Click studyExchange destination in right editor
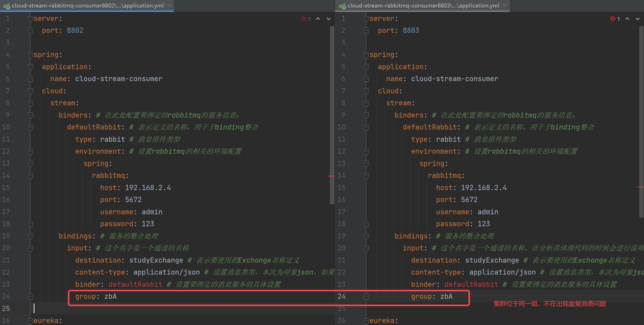 coord(492,260)
